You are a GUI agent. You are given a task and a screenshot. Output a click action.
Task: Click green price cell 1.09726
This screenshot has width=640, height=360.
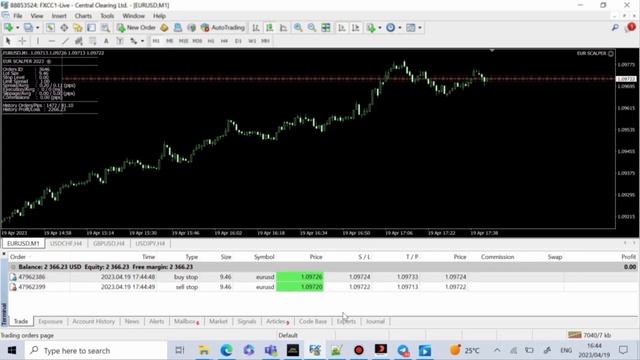point(300,277)
